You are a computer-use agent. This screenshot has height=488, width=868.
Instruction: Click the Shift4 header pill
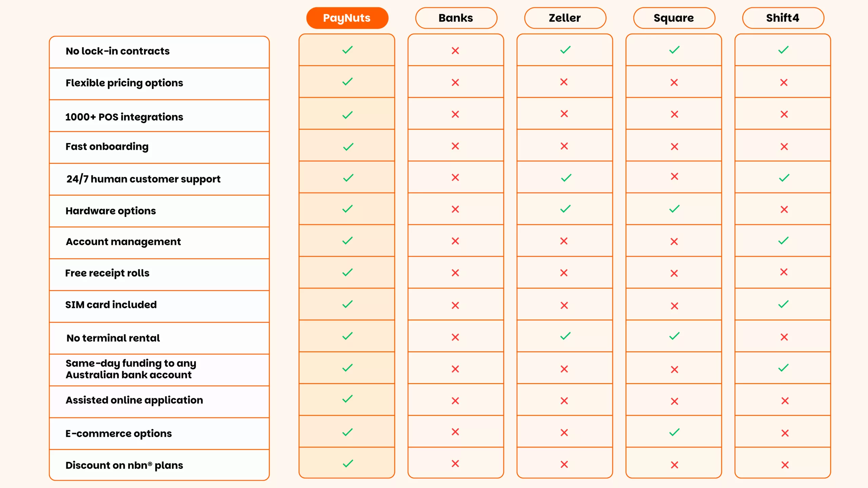(x=783, y=18)
